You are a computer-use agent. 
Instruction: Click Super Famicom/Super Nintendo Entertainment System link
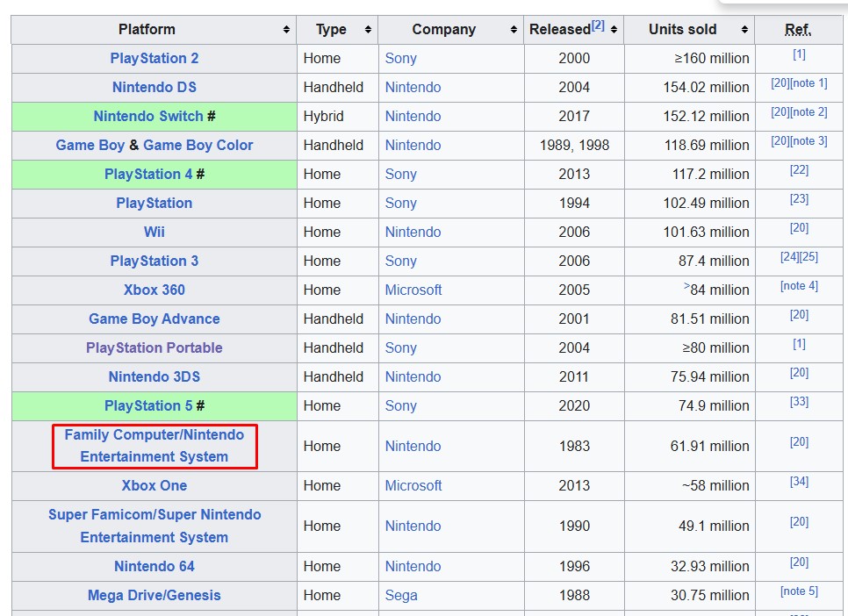(155, 526)
